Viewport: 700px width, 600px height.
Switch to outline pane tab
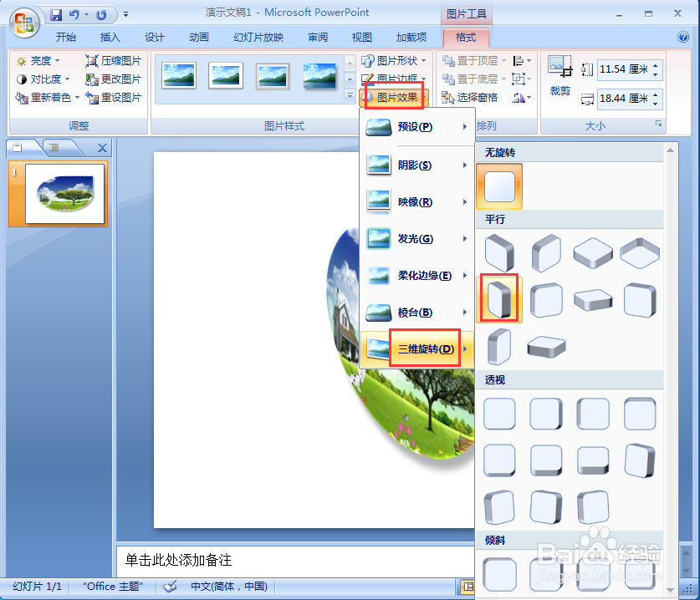pyautogui.click(x=54, y=148)
